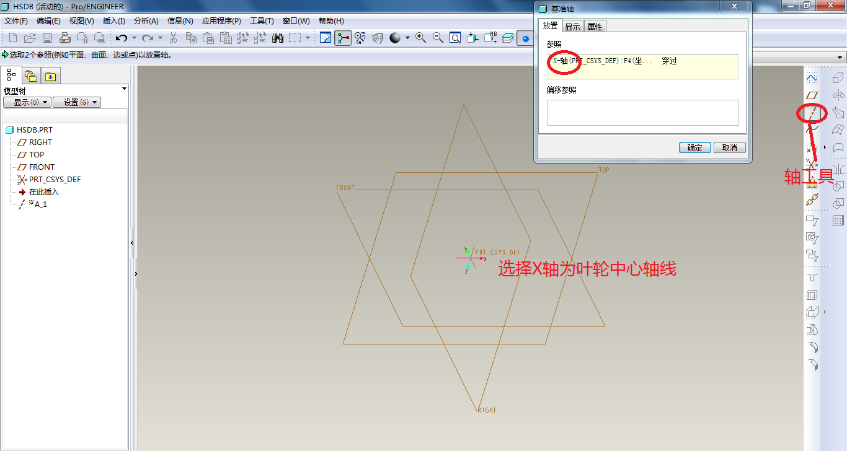Expand the undo history dropdown arrow
This screenshot has height=451, width=847.
[134, 38]
